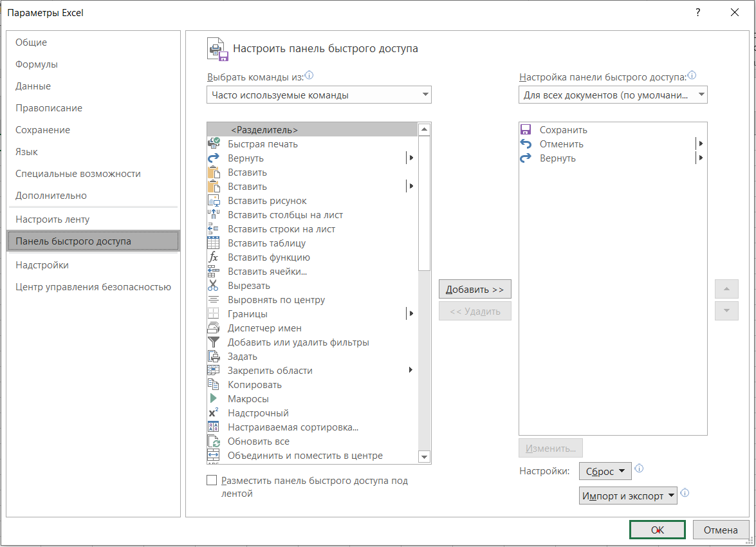Click the Копировать copy icon
Screen dimensions: 756x547
pyautogui.click(x=214, y=384)
